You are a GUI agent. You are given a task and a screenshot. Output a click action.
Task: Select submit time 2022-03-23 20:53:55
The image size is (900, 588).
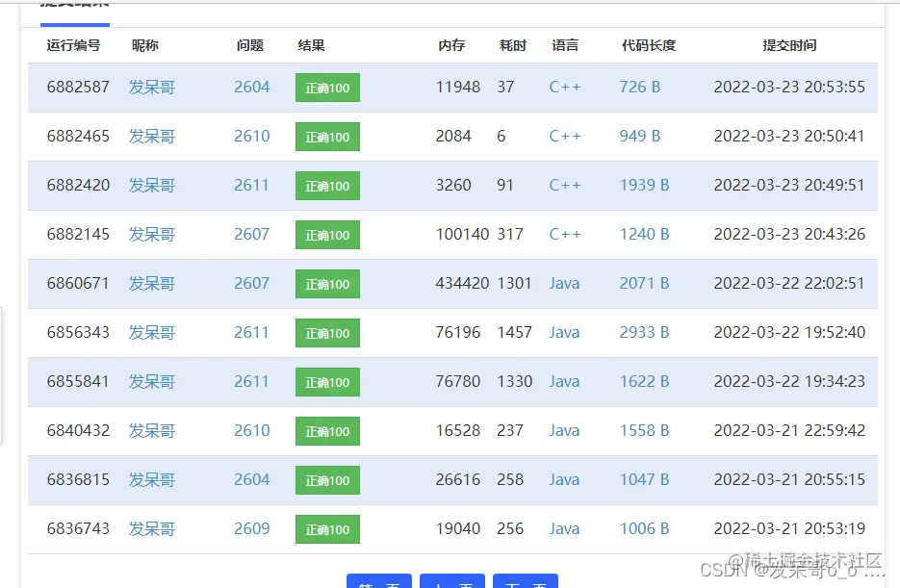coord(789,88)
